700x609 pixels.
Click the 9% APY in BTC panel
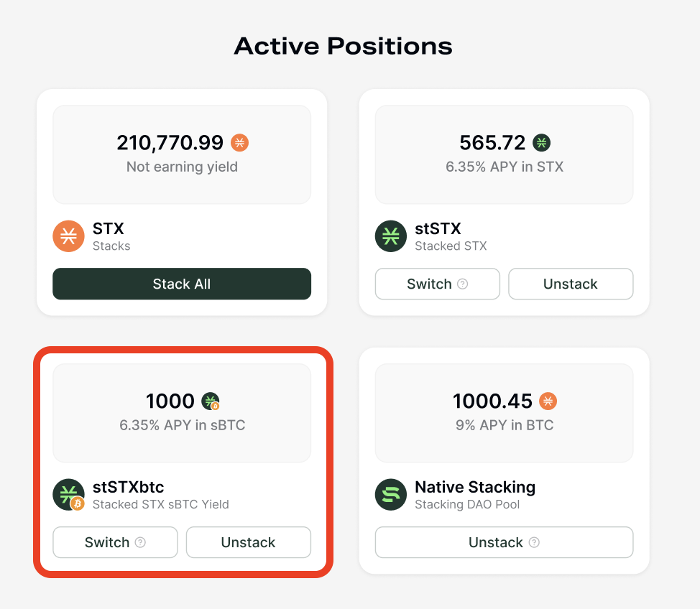click(504, 413)
